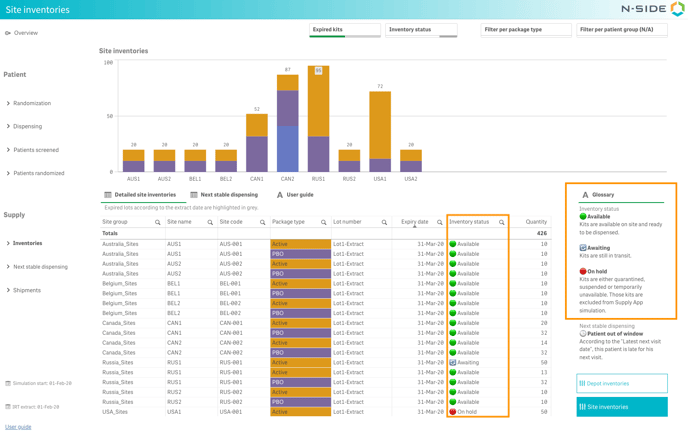Open Expiry date column search

point(439,222)
